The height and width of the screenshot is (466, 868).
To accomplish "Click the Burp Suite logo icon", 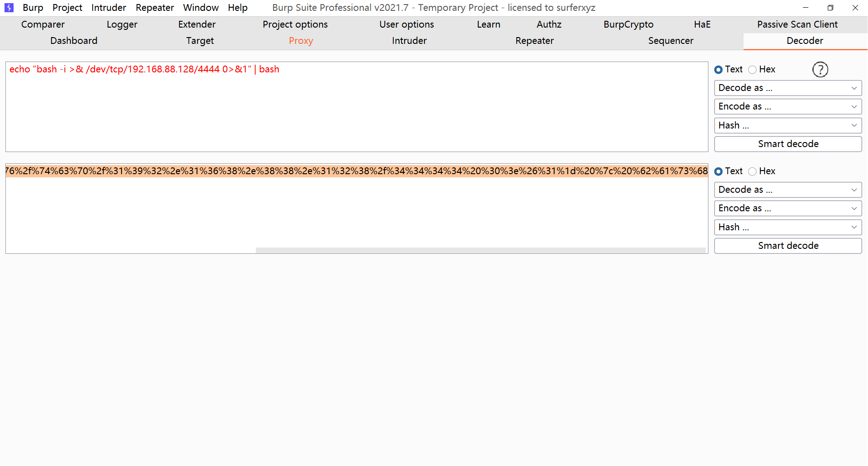I will [9, 8].
